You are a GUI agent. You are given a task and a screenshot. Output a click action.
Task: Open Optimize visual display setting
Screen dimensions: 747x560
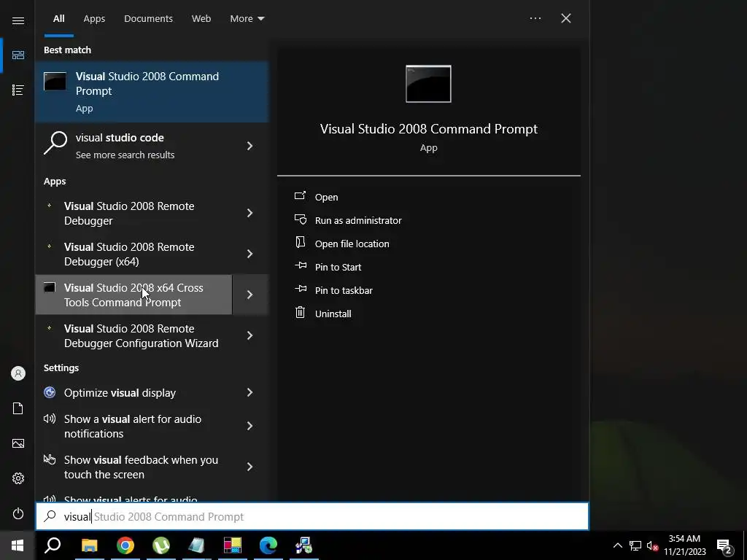(134, 393)
